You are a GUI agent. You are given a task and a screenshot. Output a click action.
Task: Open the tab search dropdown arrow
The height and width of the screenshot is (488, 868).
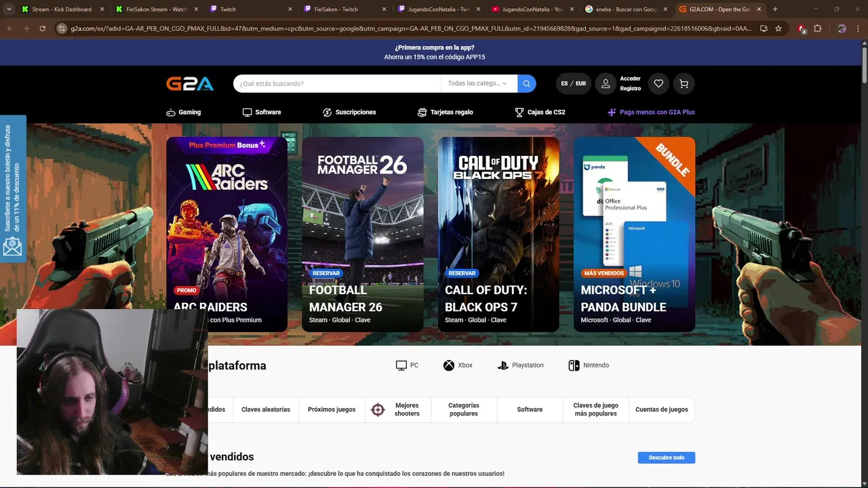click(x=9, y=9)
